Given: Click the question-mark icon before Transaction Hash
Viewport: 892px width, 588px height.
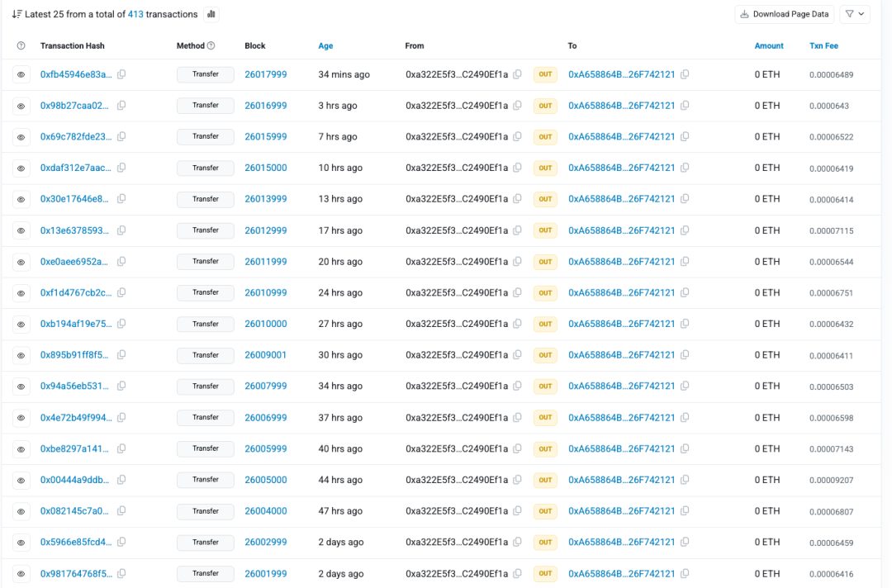Looking at the screenshot, I should coord(21,45).
